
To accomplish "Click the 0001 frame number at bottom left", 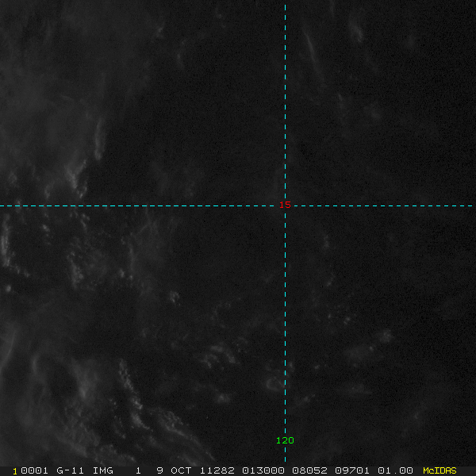I will coord(33,470).
